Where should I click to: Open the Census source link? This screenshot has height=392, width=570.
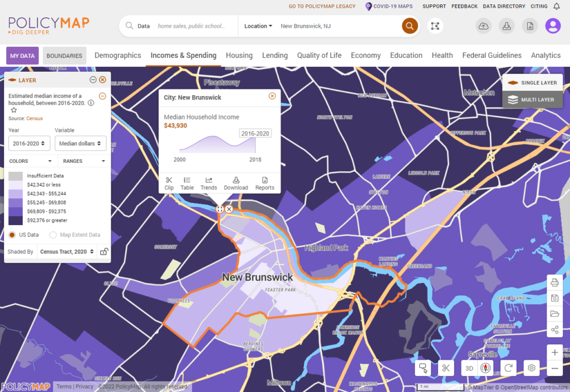pos(35,118)
